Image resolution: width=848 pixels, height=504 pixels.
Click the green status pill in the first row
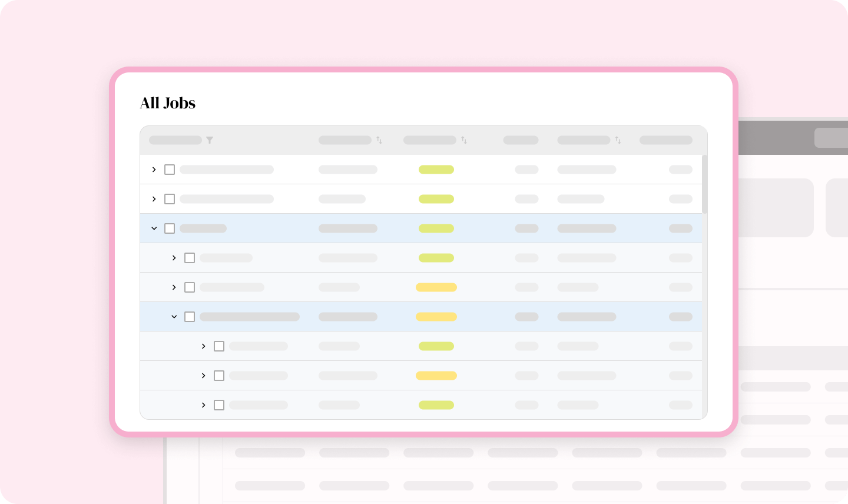click(x=436, y=170)
